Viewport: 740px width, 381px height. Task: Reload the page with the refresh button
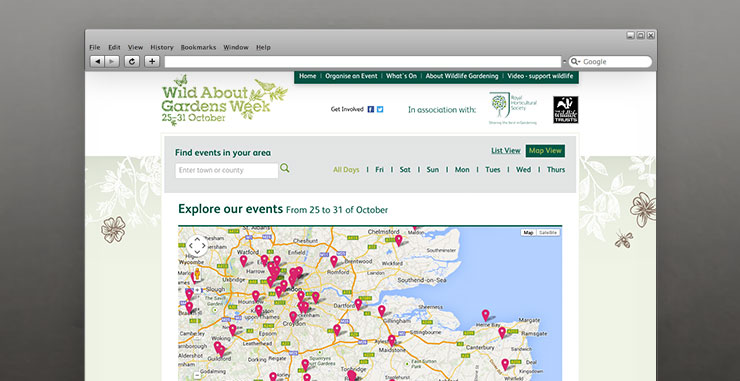(132, 61)
